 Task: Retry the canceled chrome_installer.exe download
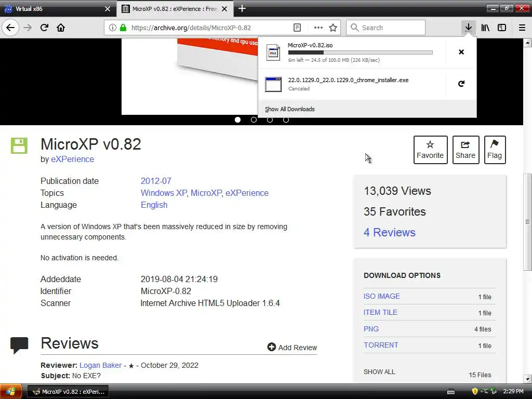(x=461, y=84)
